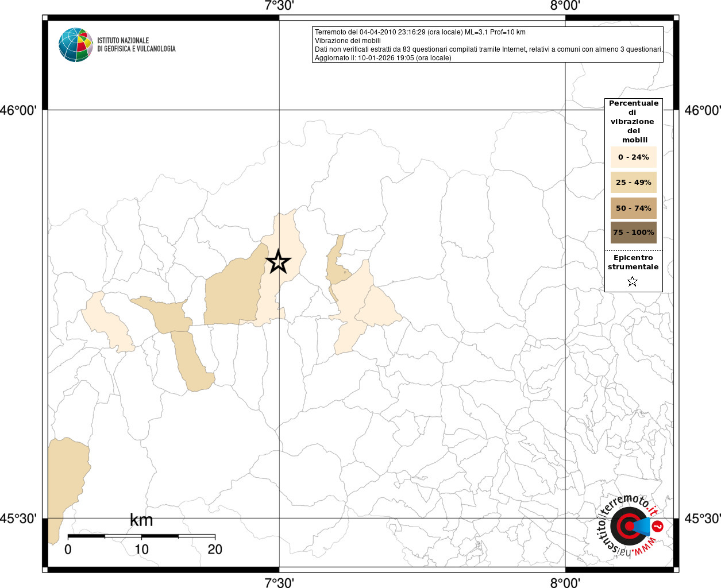The height and width of the screenshot is (588, 721).
Task: Click the km scale bar
Action: click(141, 536)
